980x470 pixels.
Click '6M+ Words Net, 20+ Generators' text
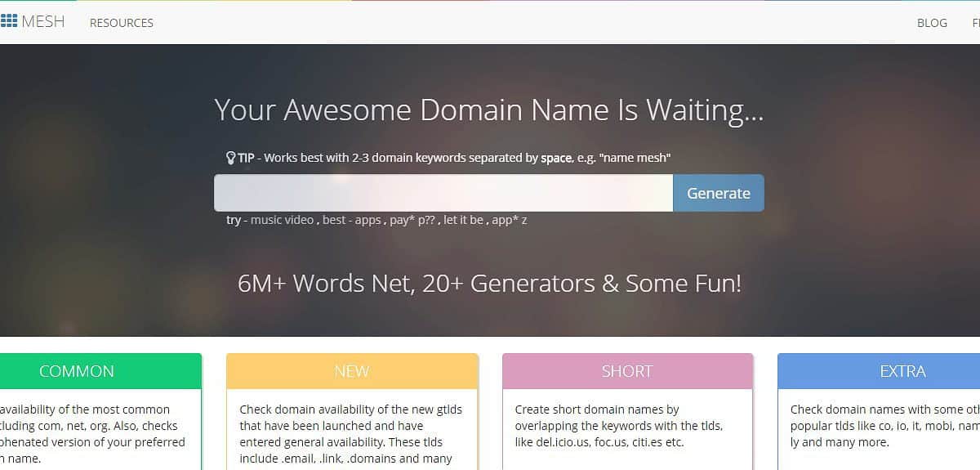click(416, 283)
